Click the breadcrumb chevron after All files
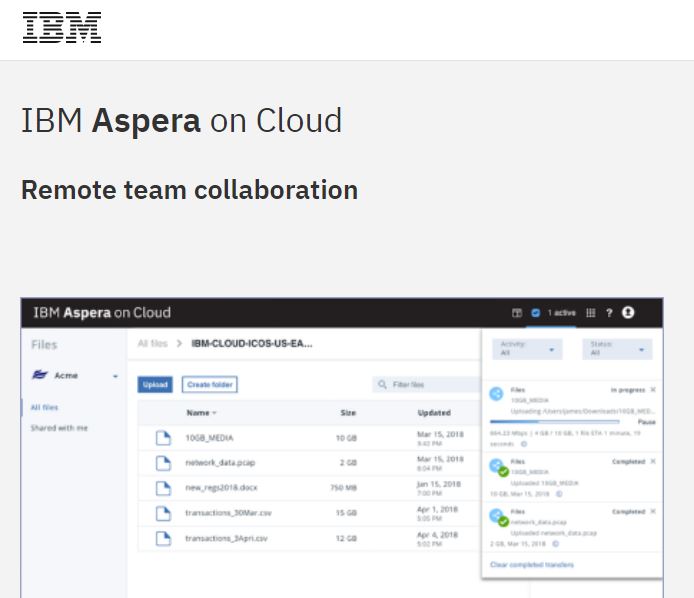This screenshot has width=694, height=598. tap(179, 343)
